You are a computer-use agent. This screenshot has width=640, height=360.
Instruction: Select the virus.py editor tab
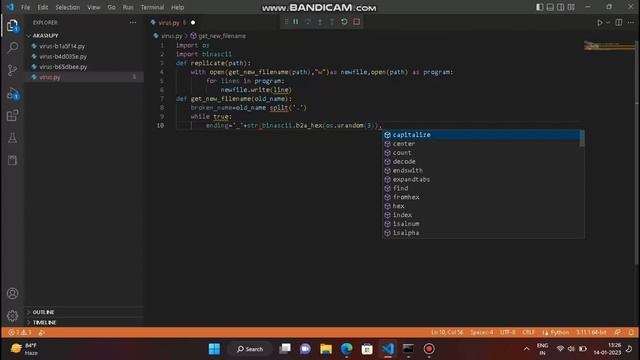(x=172, y=22)
